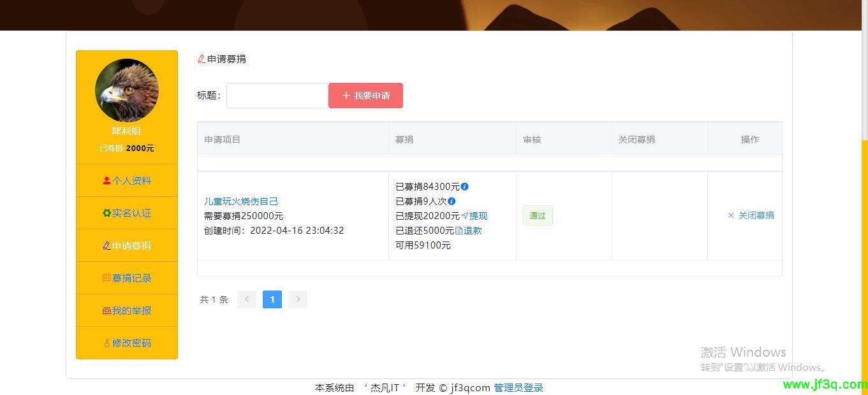Image resolution: width=868 pixels, height=395 pixels.
Task: Click the key icon on 修改密码
Action: [108, 343]
